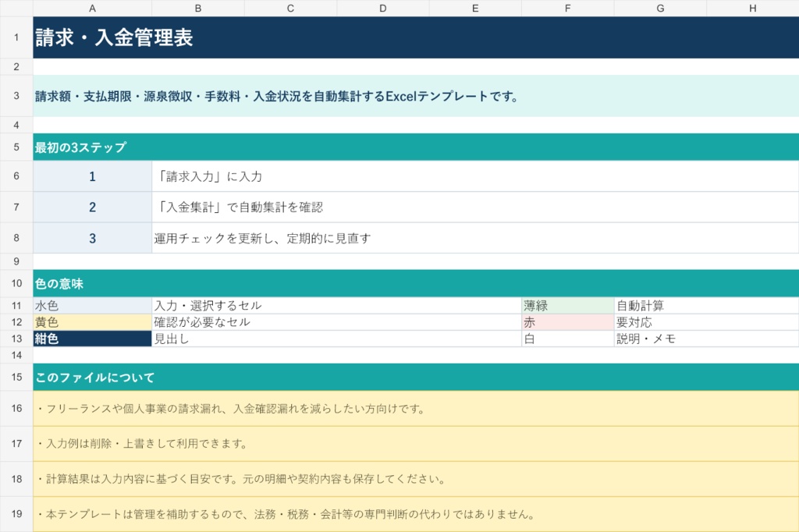Viewport: 799px width, 532px height.
Task: Select the column C header
Action: tap(290, 8)
